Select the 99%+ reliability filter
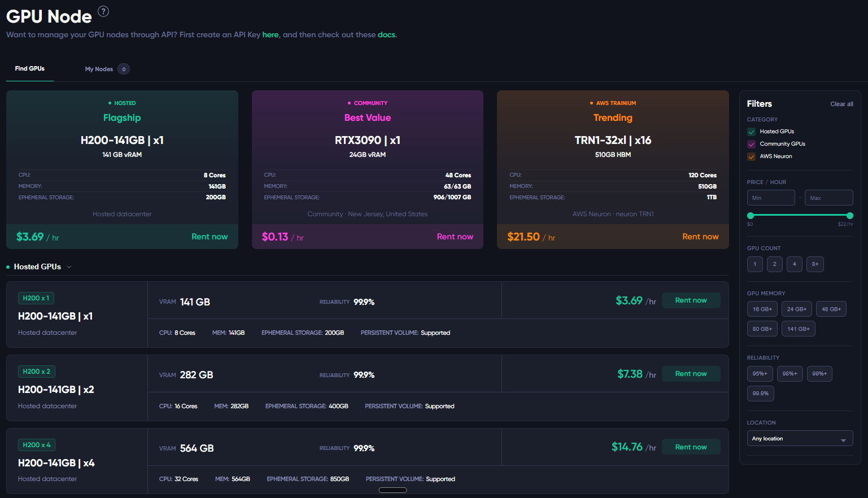868x498 pixels. [819, 374]
